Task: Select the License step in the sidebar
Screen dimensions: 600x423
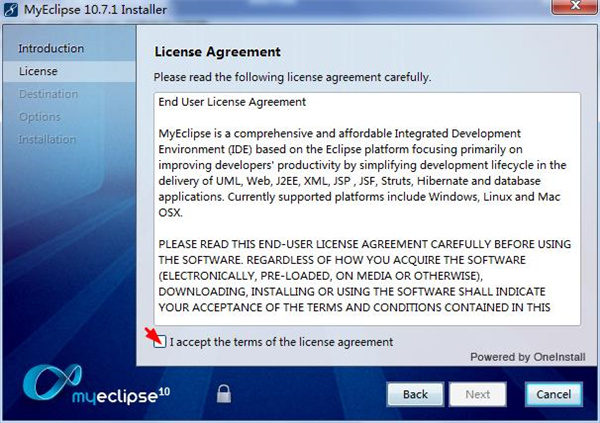Action: point(38,72)
